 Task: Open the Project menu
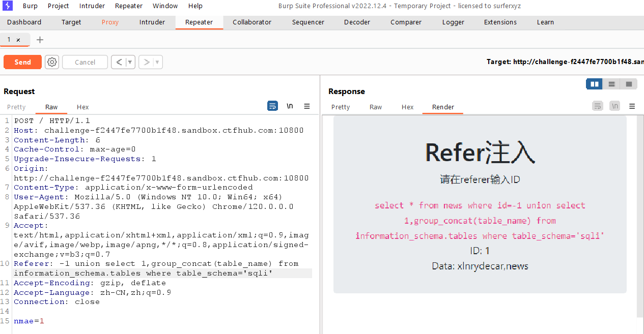tap(59, 6)
